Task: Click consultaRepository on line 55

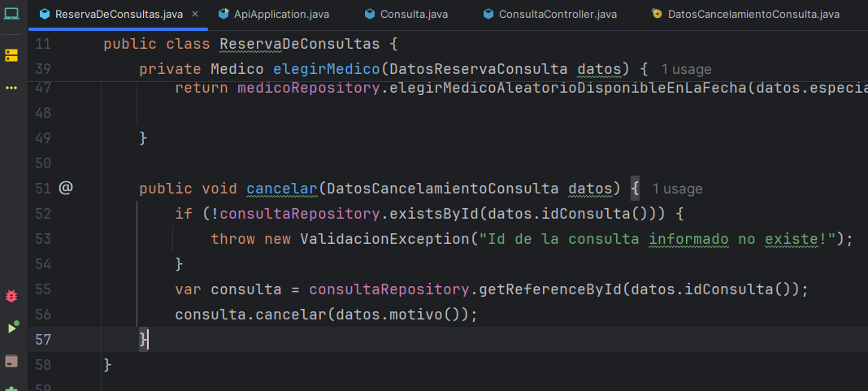Action: point(389,289)
